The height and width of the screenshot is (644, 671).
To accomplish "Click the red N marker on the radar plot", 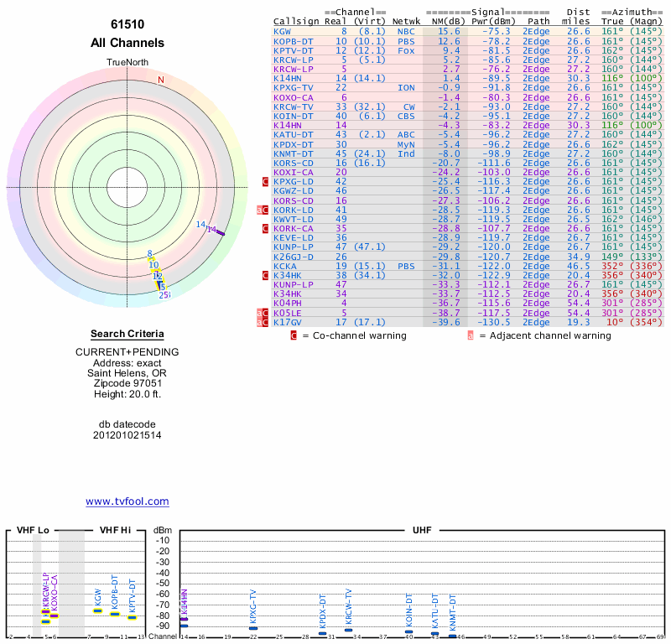I will click(161, 80).
